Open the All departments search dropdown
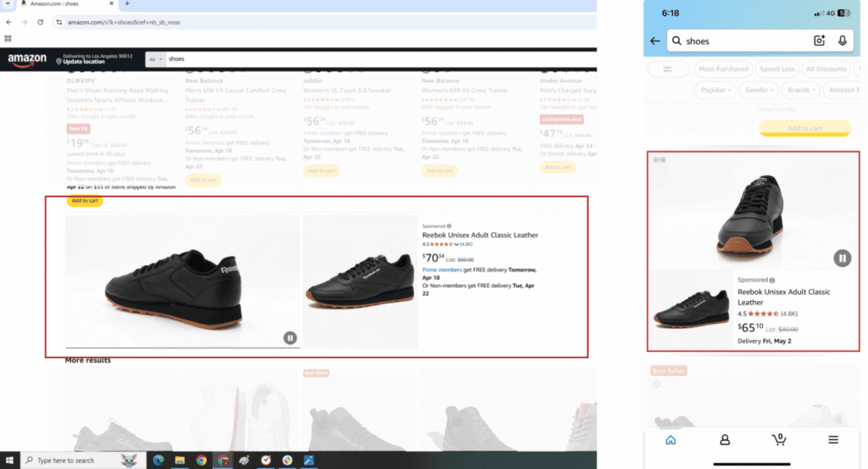The image size is (868, 469). coord(156,59)
